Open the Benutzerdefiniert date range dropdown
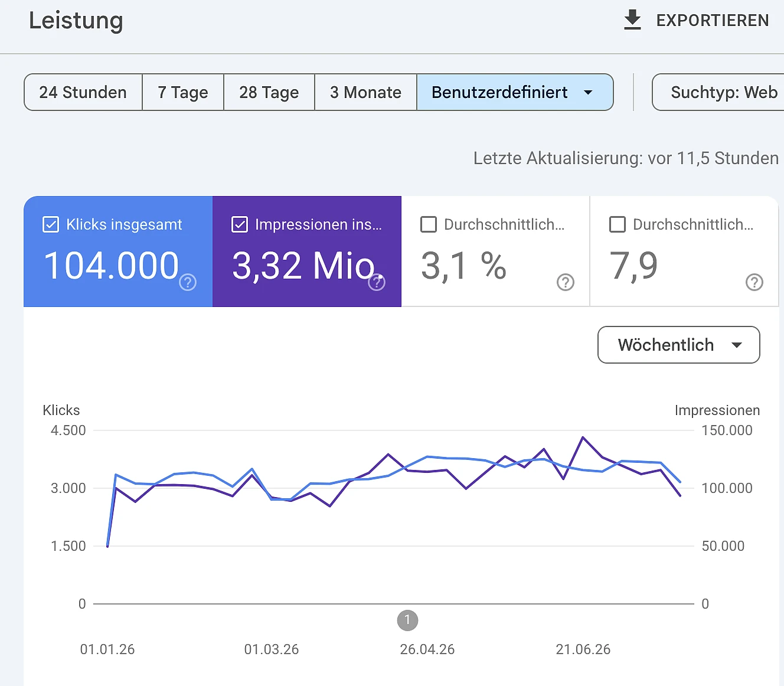 click(515, 92)
